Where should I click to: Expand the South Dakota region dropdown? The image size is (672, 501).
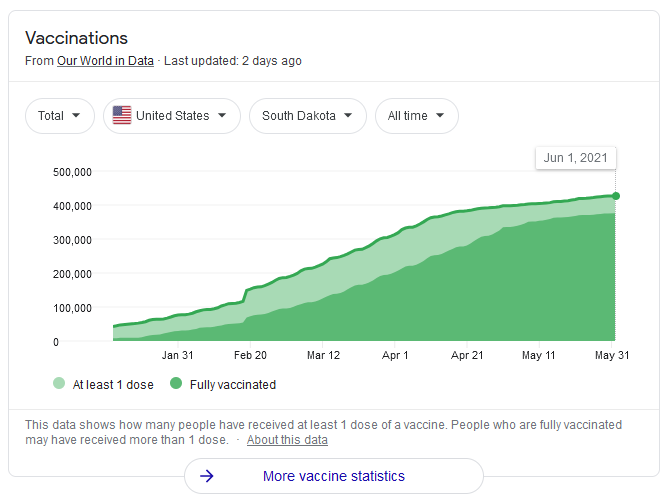tap(308, 116)
